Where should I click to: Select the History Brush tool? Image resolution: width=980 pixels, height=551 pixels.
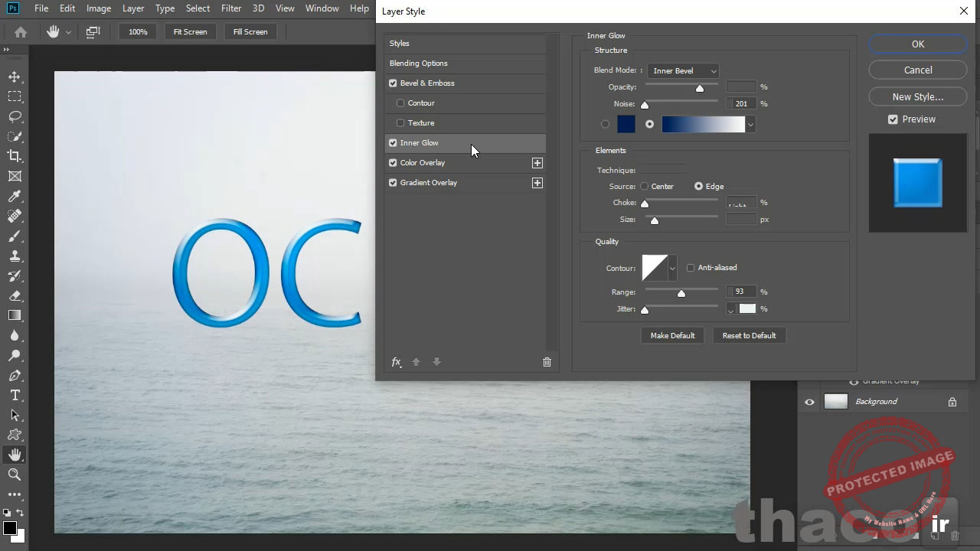coord(15,275)
